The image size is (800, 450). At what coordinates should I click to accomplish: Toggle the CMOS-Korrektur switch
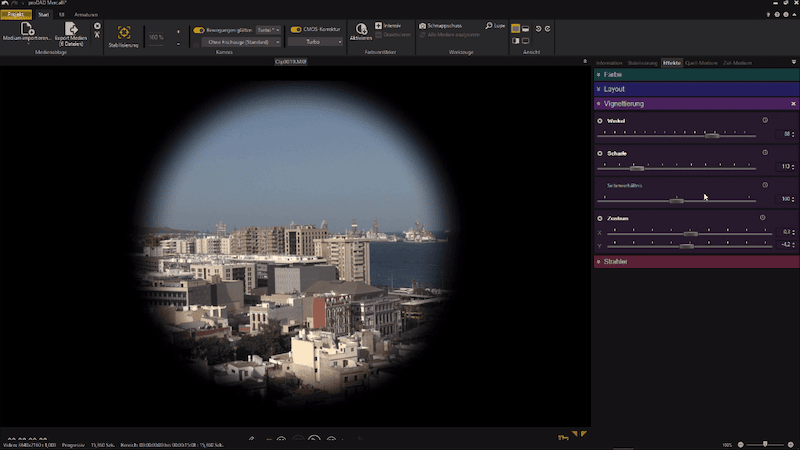point(296,30)
